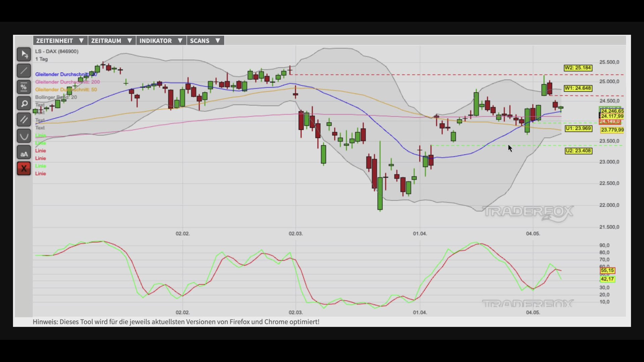Click the 25.500,0 price axis label
This screenshot has height=362, width=644.
(609, 62)
